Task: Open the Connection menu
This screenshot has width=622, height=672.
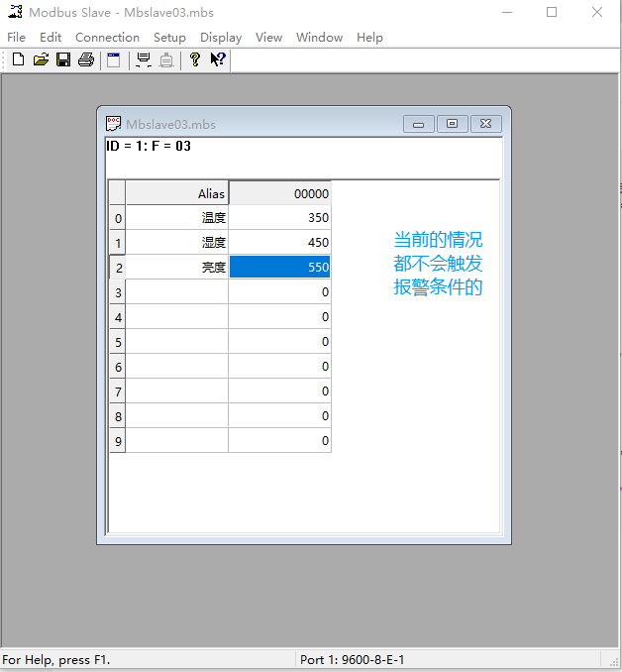Action: pos(108,38)
